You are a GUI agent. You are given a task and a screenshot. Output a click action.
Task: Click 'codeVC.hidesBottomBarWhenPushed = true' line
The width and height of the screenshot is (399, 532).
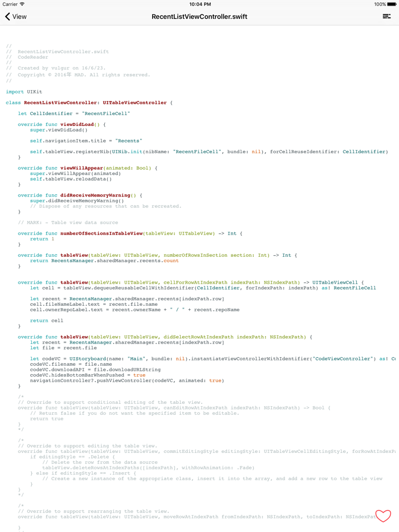(88, 375)
